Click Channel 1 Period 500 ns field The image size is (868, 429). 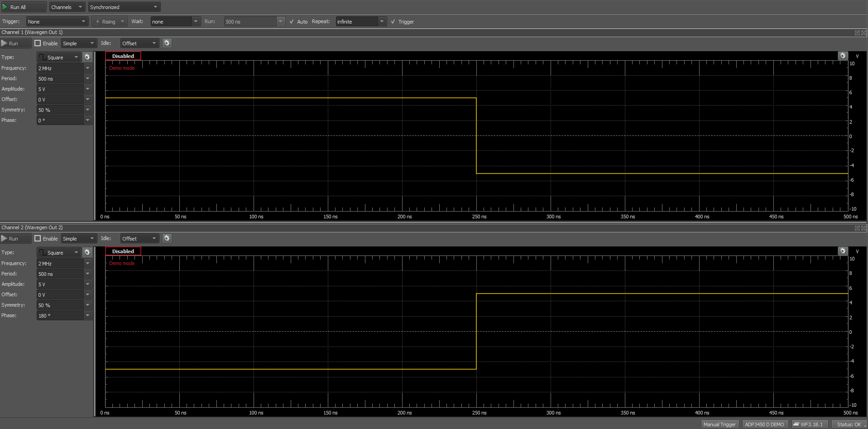(x=60, y=78)
